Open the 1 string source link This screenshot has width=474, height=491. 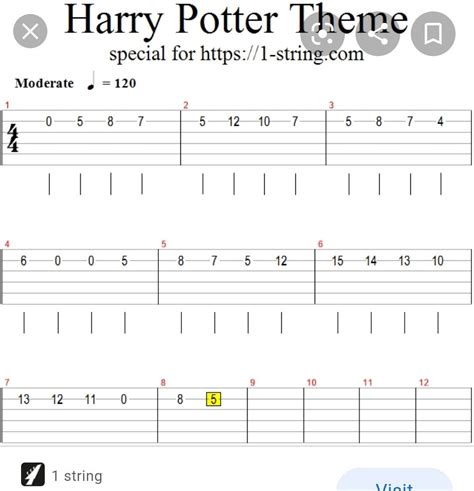tap(77, 476)
